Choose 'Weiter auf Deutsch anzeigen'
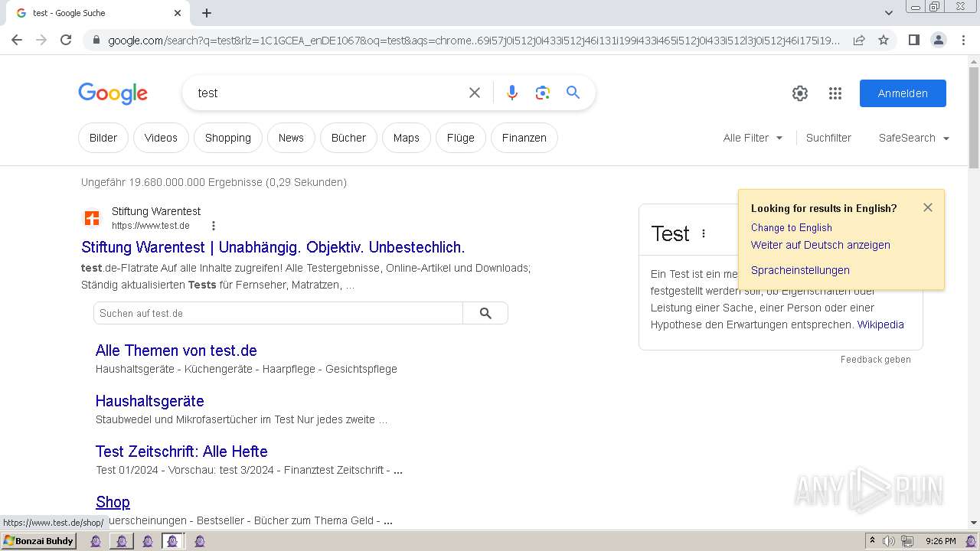 pyautogui.click(x=821, y=245)
